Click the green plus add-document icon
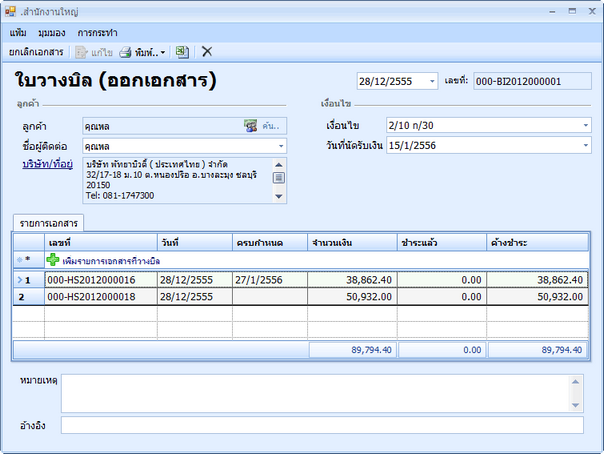This screenshot has width=604, height=454. 53,260
